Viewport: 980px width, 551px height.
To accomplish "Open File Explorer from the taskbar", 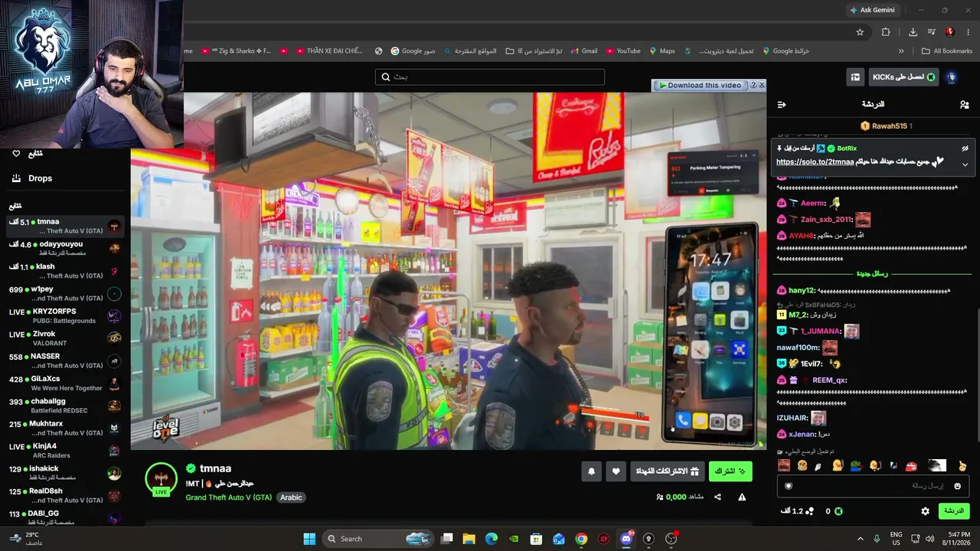I will pos(469,539).
